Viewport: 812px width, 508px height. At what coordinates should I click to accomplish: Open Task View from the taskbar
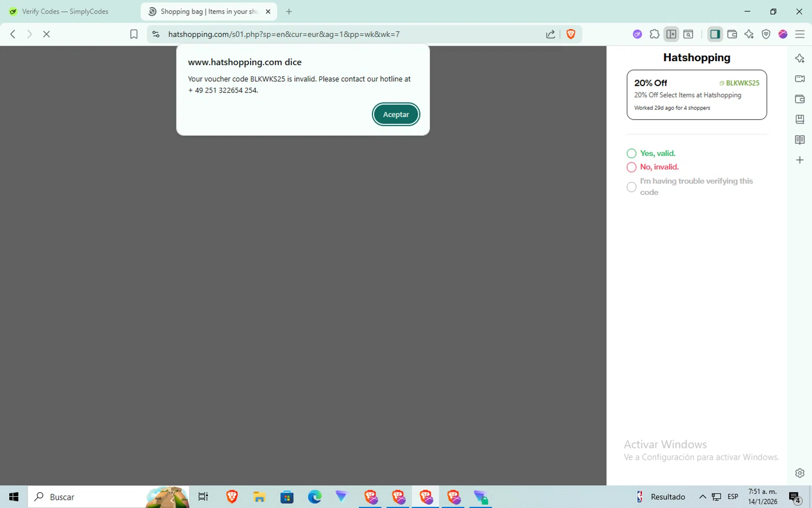tap(204, 497)
